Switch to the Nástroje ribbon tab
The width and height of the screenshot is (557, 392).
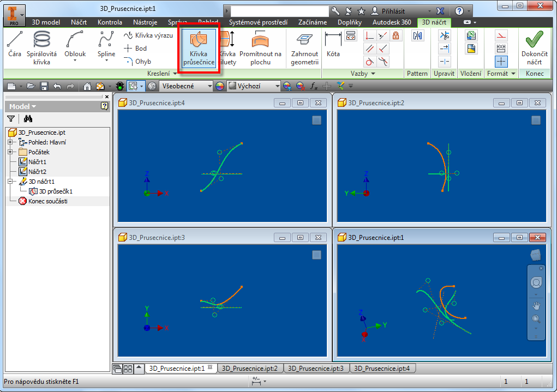pyautogui.click(x=145, y=22)
